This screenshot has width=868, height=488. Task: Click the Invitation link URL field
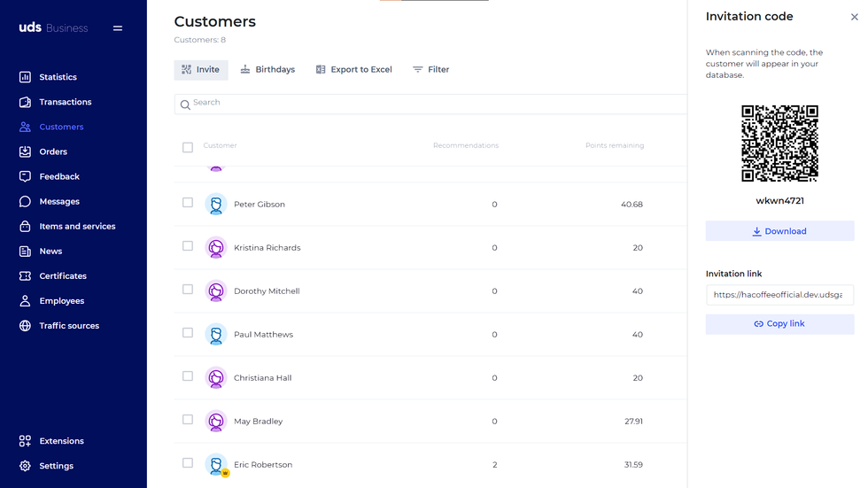tap(779, 295)
